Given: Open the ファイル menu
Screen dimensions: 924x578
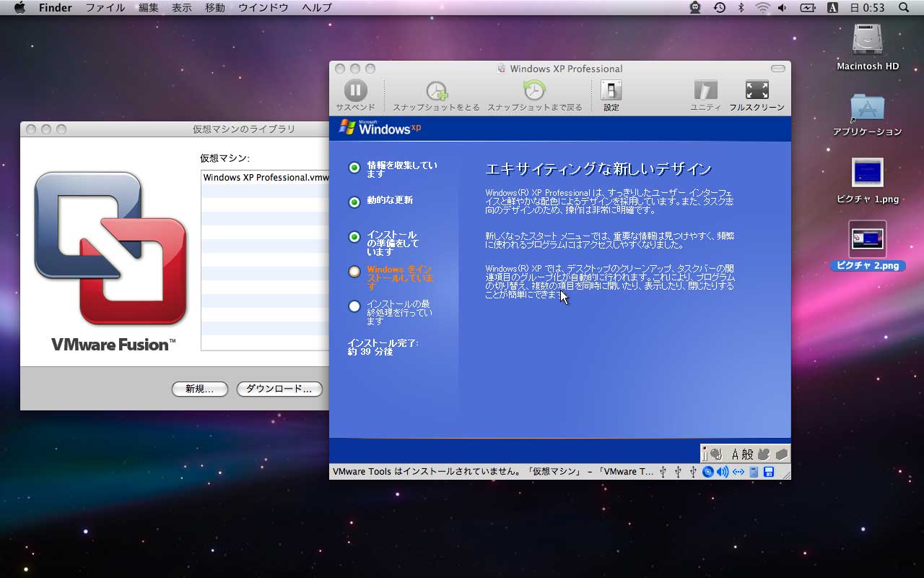Looking at the screenshot, I should (x=105, y=7).
